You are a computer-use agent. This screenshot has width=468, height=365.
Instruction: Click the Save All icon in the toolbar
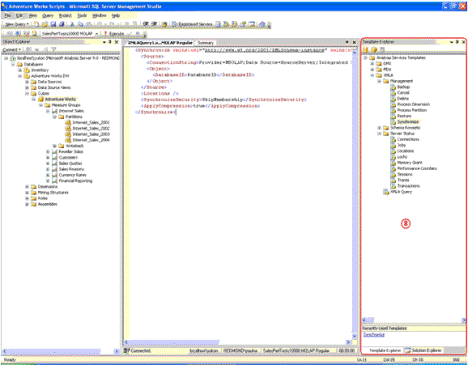point(62,24)
